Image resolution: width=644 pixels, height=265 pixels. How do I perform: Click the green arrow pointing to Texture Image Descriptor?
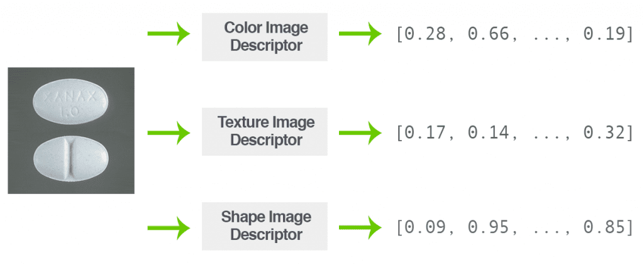click(169, 133)
